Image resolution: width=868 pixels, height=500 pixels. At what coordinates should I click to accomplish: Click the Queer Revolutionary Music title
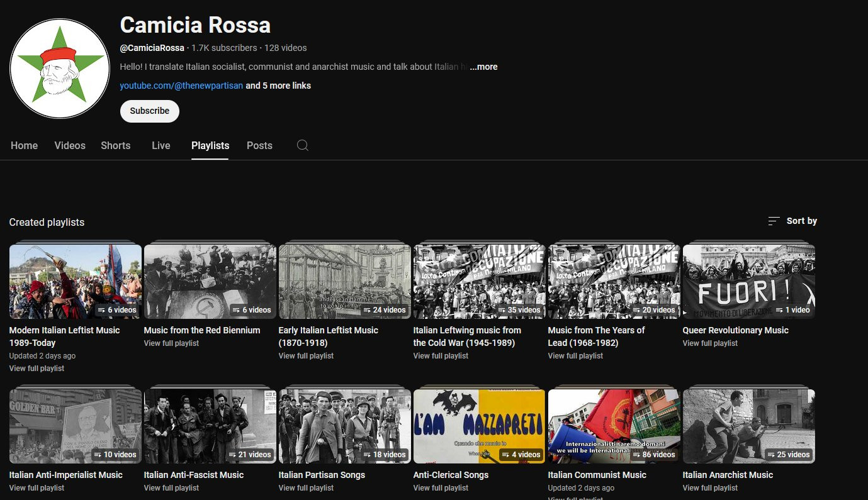click(736, 330)
